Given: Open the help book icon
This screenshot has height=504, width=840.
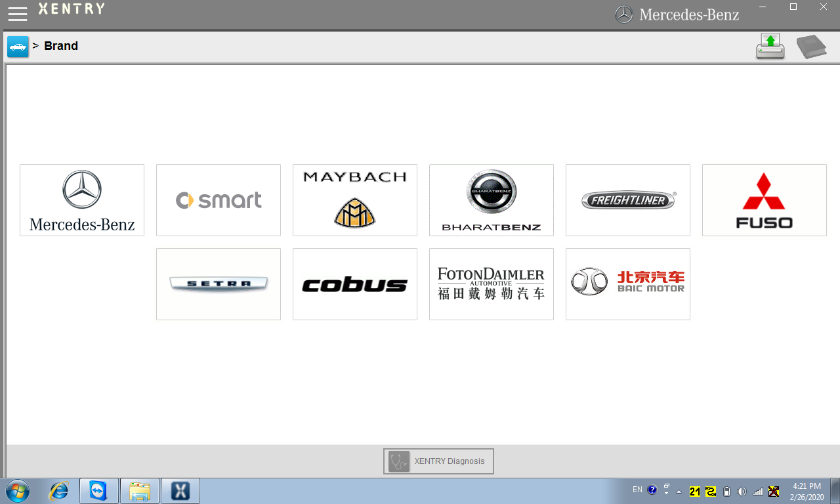Looking at the screenshot, I should pos(811,47).
